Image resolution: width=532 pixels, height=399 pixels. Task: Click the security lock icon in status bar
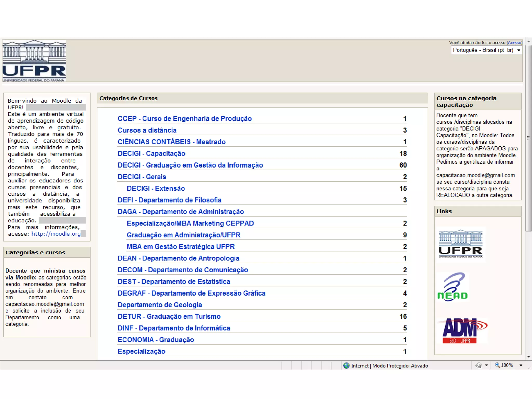click(x=478, y=365)
